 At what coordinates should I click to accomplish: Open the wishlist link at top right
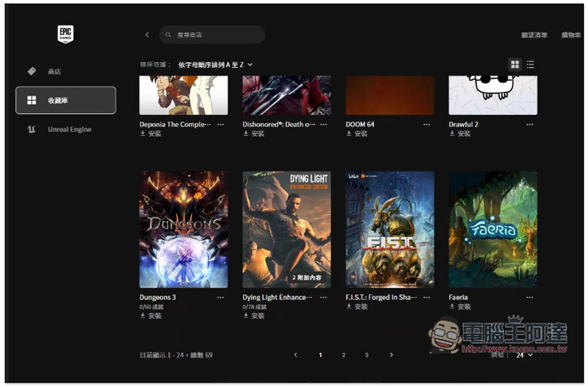(x=534, y=35)
